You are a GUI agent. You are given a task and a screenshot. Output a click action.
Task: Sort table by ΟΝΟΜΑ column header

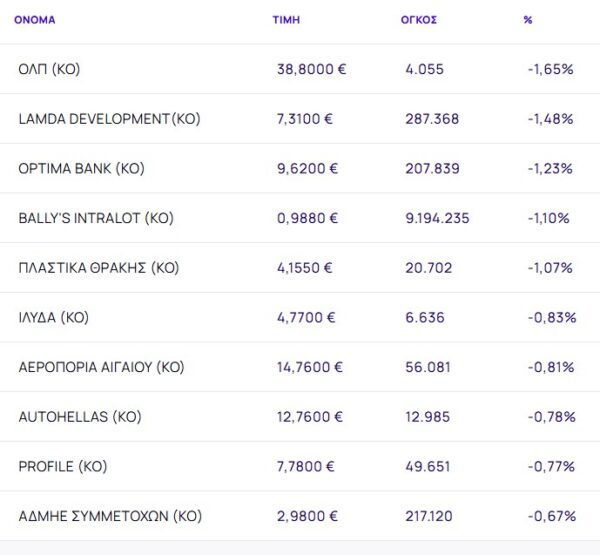tap(35, 20)
